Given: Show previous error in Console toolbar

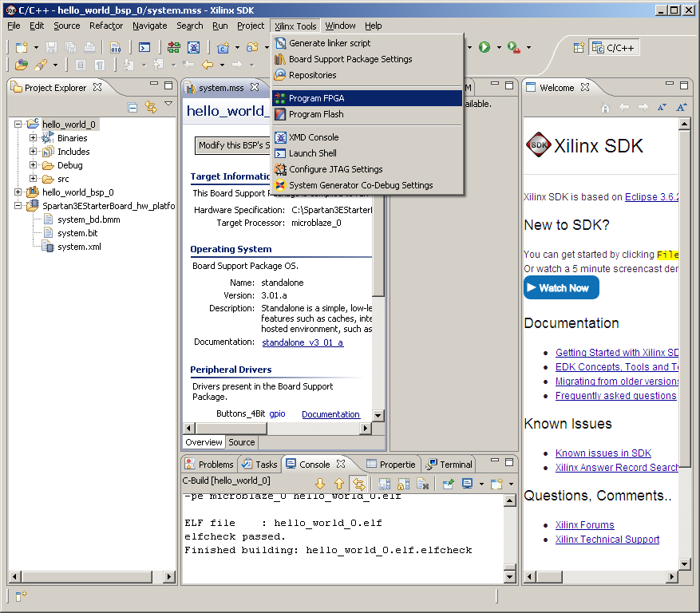Looking at the screenshot, I should pos(339,484).
